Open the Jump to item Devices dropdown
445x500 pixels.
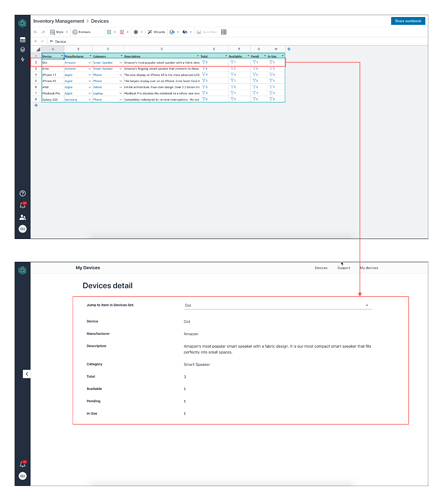point(278,305)
